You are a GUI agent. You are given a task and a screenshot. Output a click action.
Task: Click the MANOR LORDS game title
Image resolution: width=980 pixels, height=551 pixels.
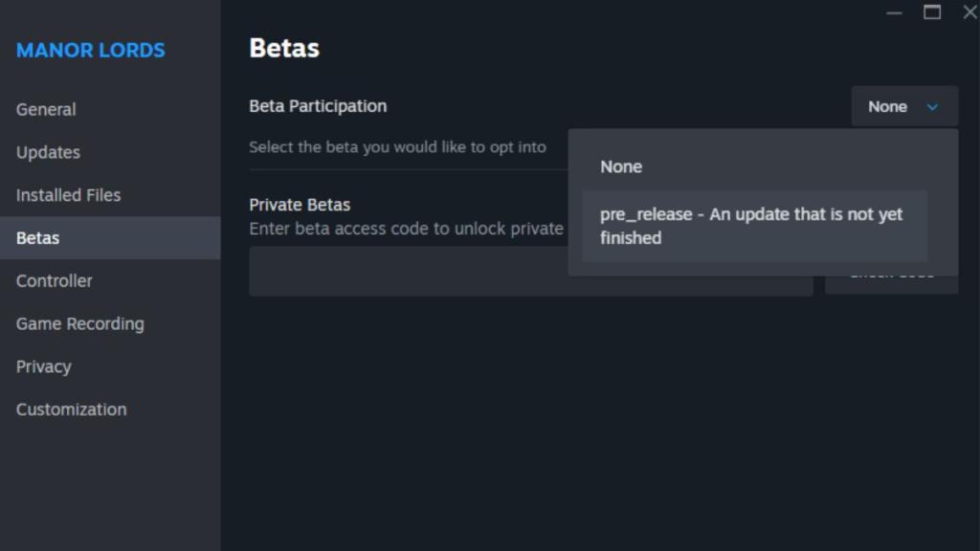pos(90,51)
